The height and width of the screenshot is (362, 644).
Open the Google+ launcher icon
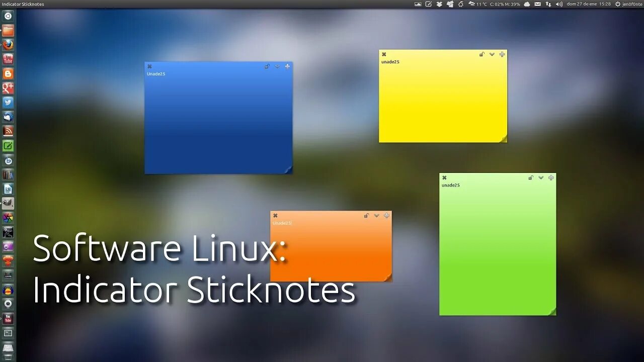pos(8,88)
